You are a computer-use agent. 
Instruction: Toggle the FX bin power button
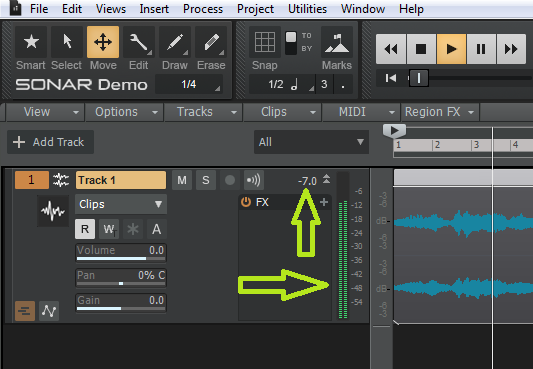(x=246, y=202)
